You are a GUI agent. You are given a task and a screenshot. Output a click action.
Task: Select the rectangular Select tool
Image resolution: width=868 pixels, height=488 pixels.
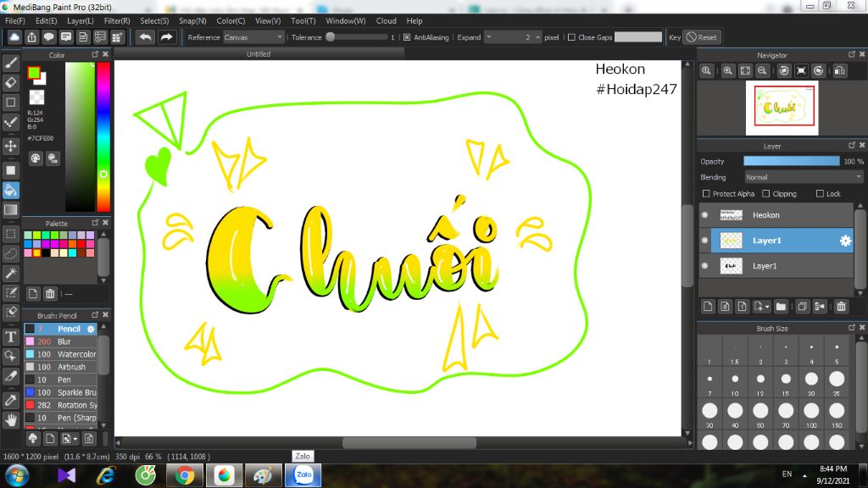10,234
